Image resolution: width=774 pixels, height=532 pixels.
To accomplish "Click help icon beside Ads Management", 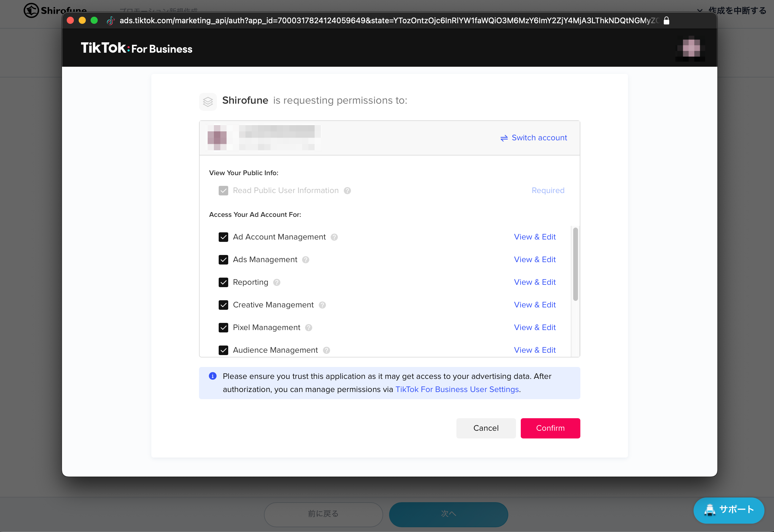I will click(306, 260).
